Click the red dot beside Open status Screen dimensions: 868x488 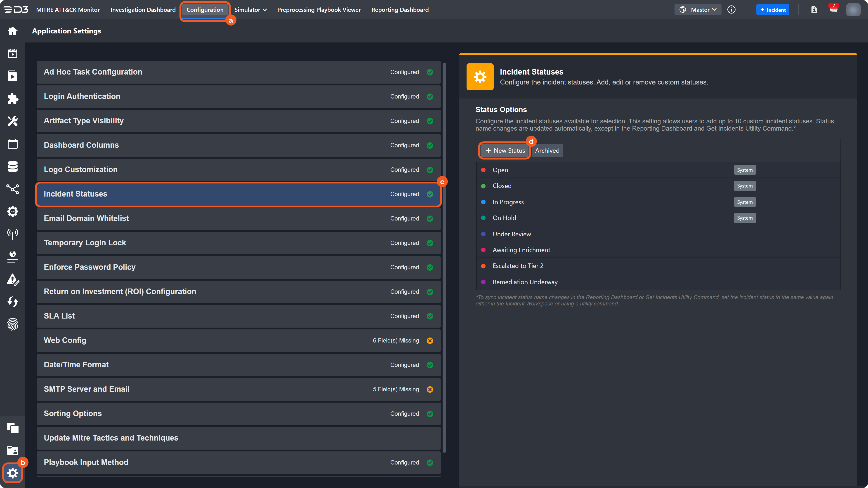(x=483, y=170)
